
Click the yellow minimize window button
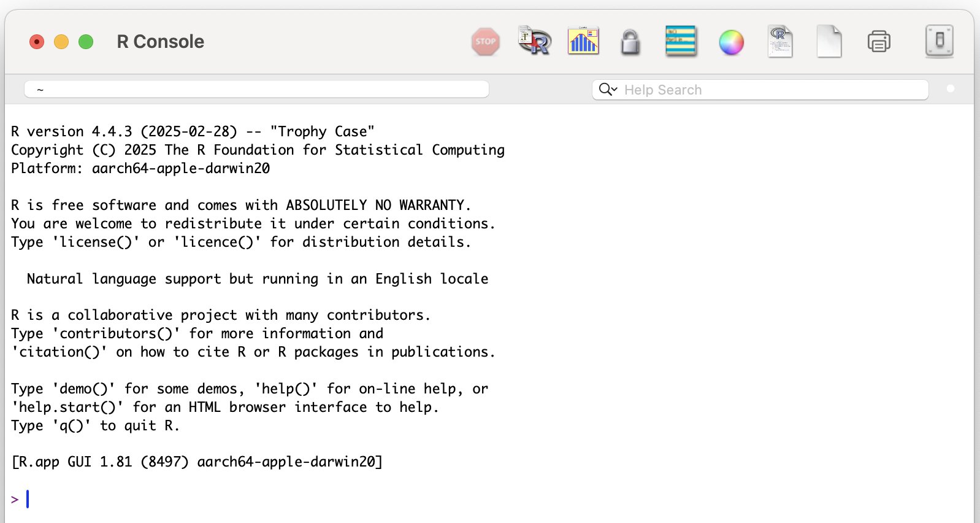click(x=61, y=42)
